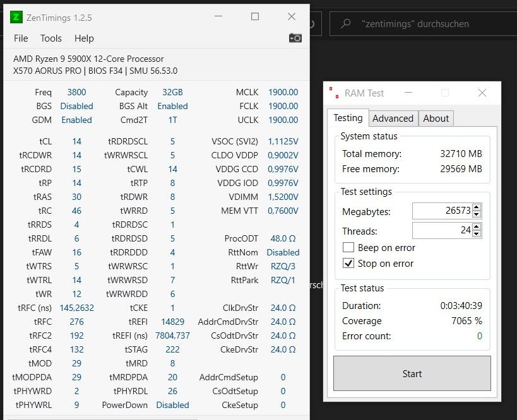Close the ZenTimings window
The width and height of the screenshot is (517, 420).
(292, 16)
